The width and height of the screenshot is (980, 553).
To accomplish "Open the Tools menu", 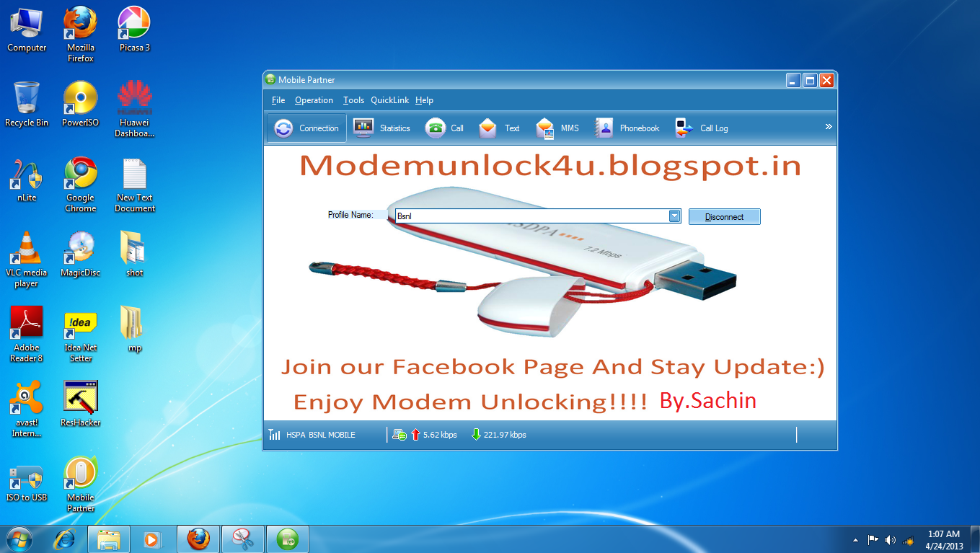I will tap(353, 100).
